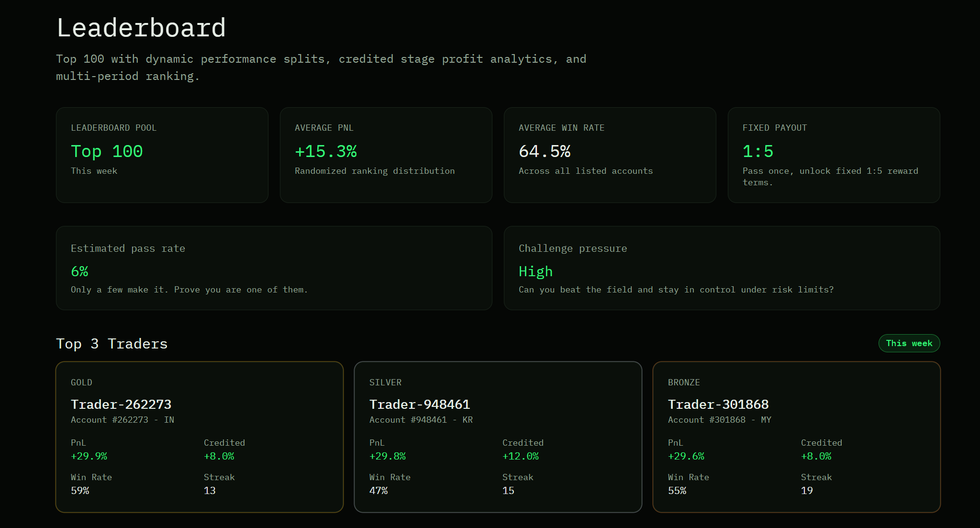
Task: Click the +15.3% Average PnL value
Action: (325, 152)
